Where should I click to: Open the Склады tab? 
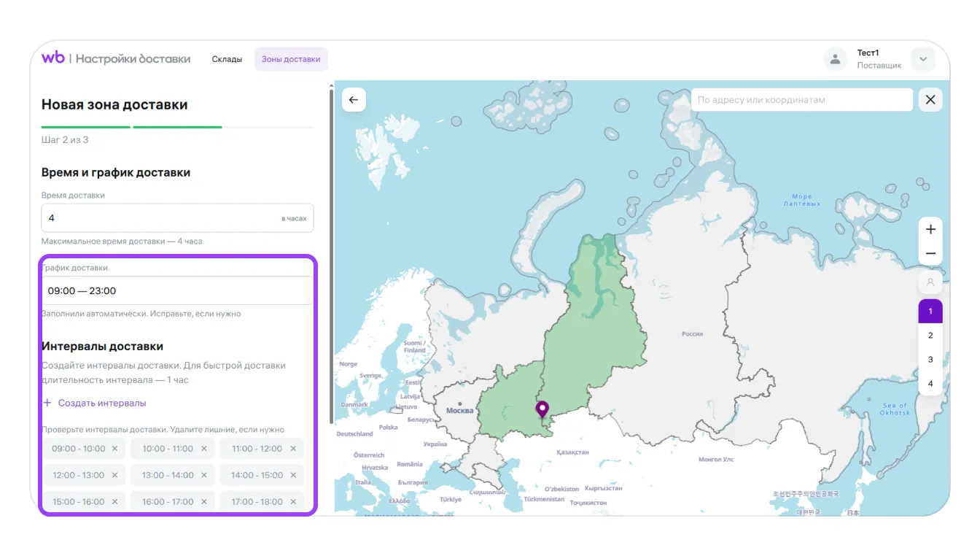[x=227, y=59]
